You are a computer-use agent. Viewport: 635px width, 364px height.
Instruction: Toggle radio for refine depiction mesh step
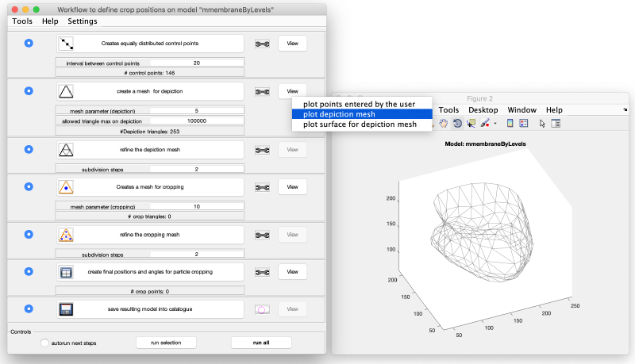(x=29, y=149)
